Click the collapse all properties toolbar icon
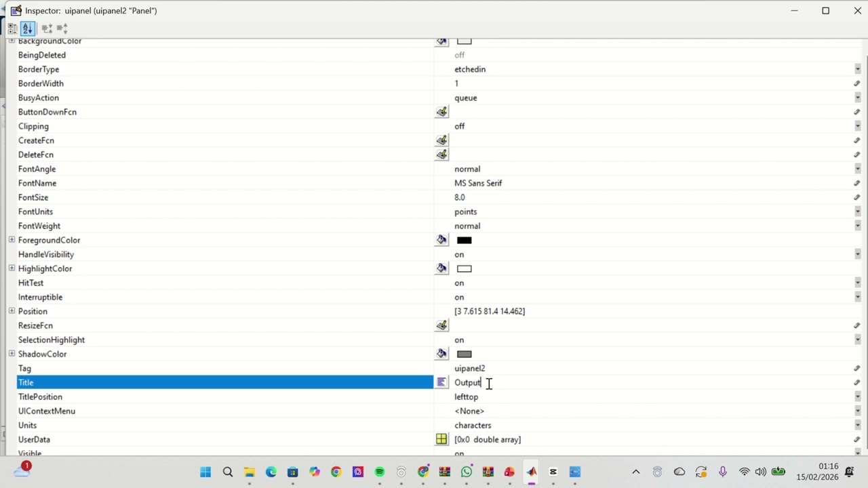 click(x=62, y=28)
